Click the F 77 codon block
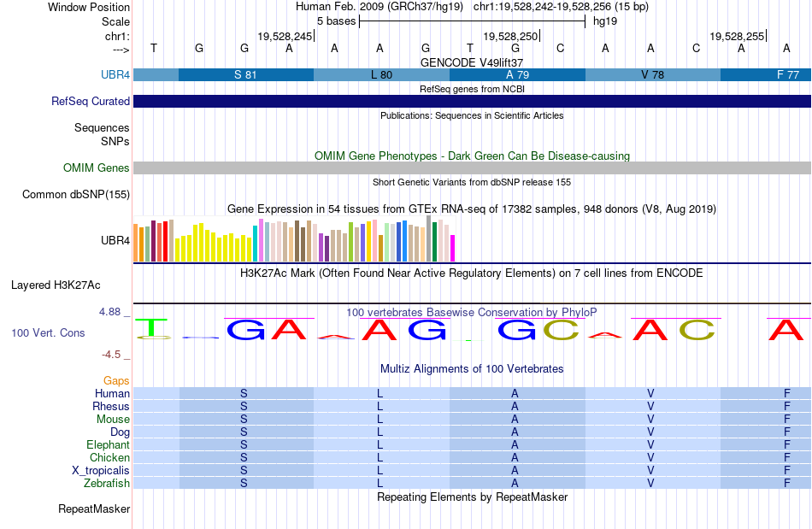This screenshot has width=812, height=529. (x=765, y=74)
